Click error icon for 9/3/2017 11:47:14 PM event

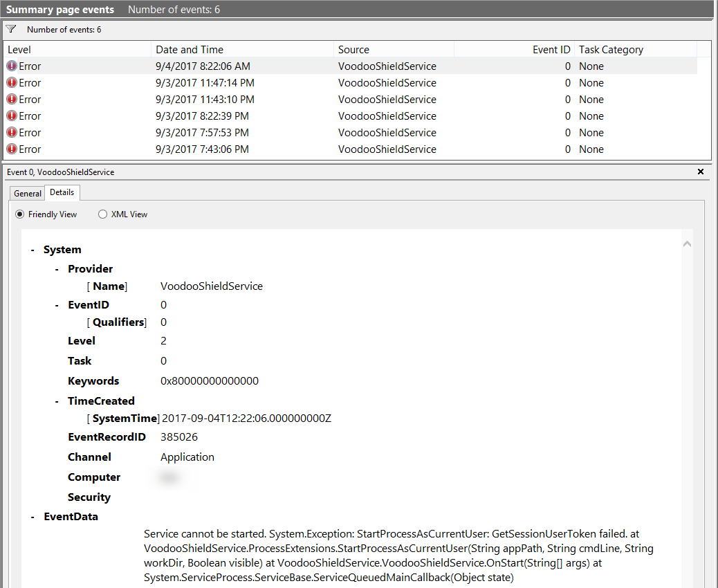coord(12,82)
